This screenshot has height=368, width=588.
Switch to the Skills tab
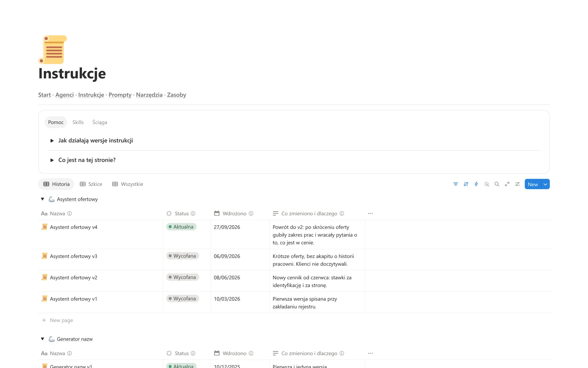tap(78, 122)
